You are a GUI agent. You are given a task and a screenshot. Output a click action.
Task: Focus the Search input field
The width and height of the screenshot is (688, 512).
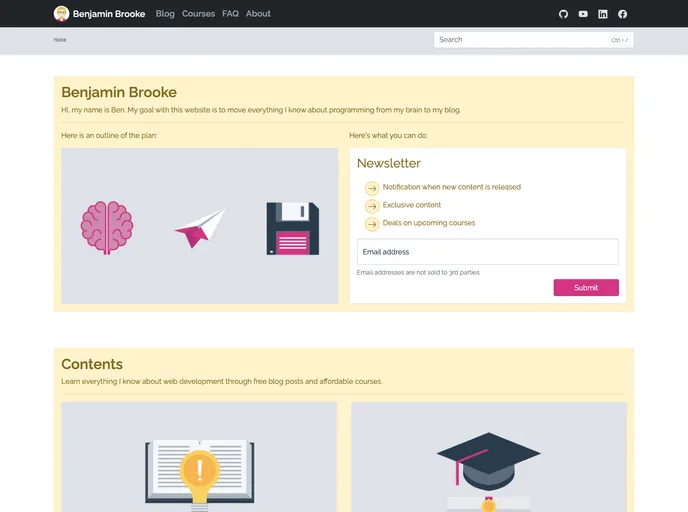click(x=520, y=40)
